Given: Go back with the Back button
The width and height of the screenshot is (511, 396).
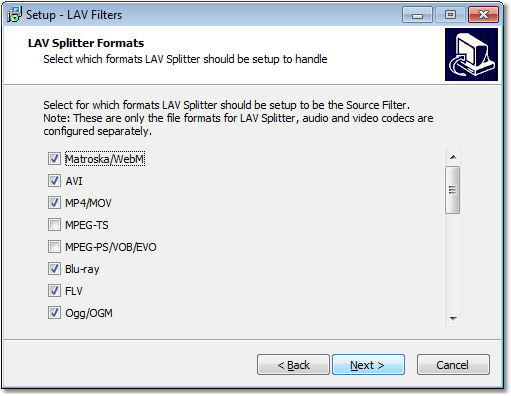Looking at the screenshot, I should (293, 365).
